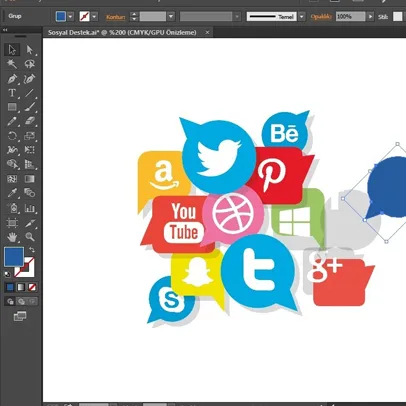Image resolution: width=406 pixels, height=406 pixels.
Task: Set paint mode to None
Action: [32, 287]
